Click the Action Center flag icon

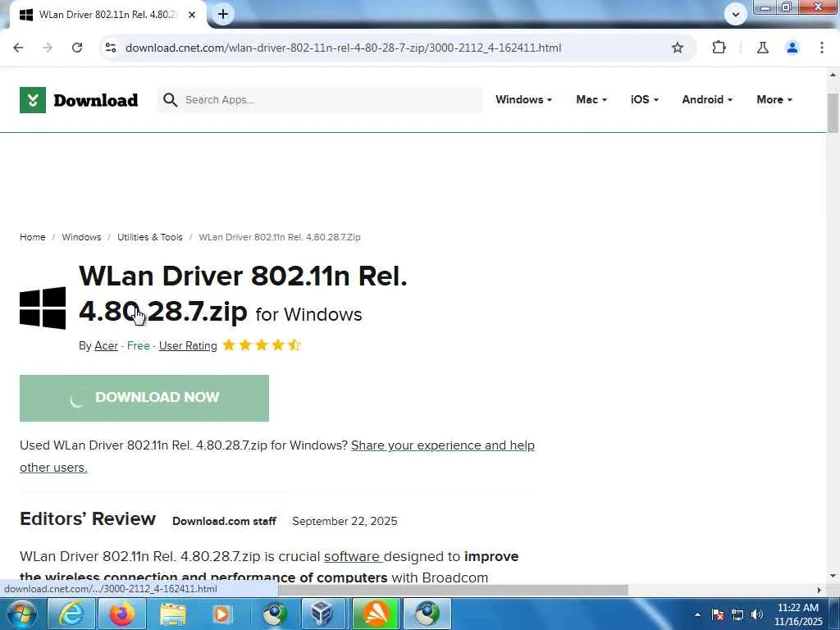(718, 614)
